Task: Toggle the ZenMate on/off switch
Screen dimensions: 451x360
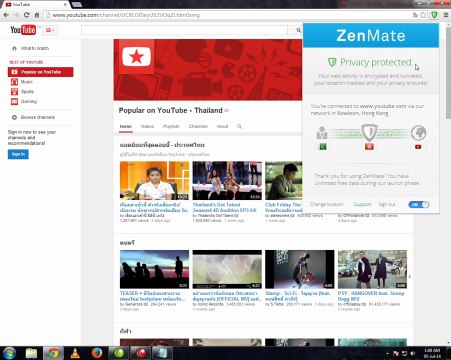Action: [x=419, y=204]
